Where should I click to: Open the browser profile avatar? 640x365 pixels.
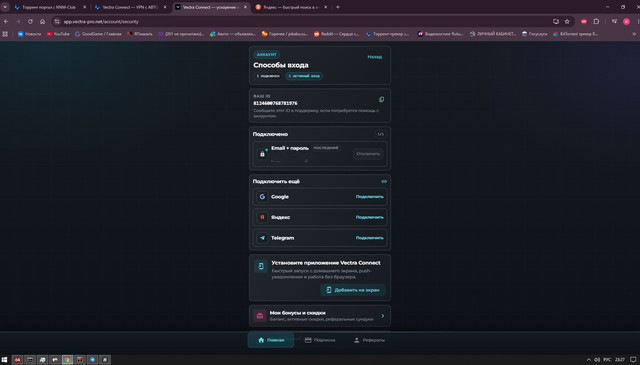tap(626, 22)
